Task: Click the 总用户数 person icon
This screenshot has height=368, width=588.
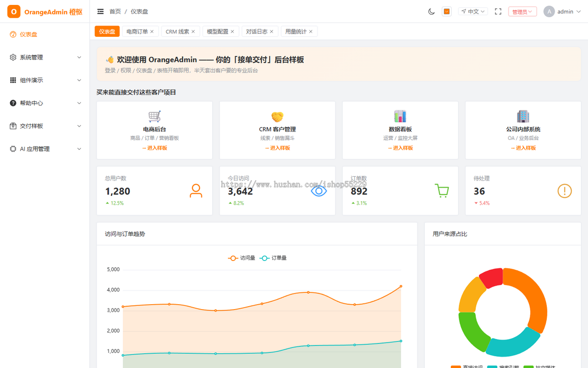Action: point(196,191)
